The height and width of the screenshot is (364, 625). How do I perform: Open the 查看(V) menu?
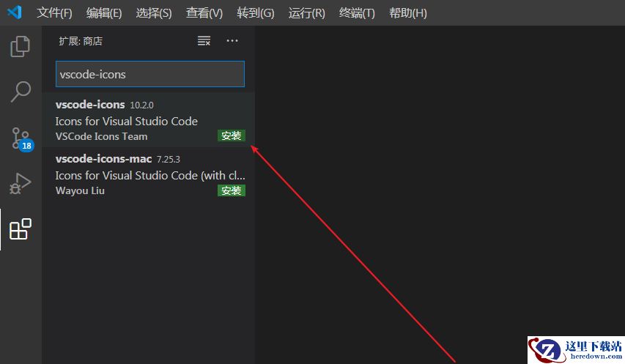coord(204,12)
